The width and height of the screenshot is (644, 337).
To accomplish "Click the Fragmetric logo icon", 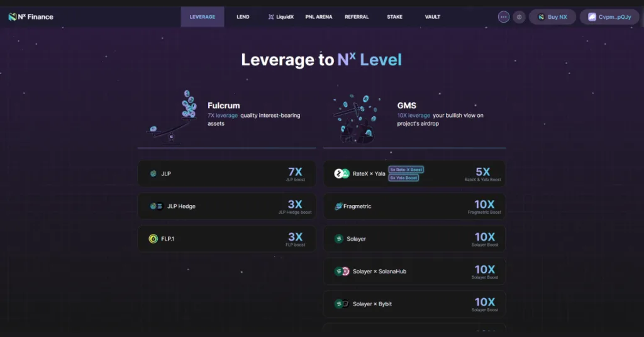I will (338, 206).
